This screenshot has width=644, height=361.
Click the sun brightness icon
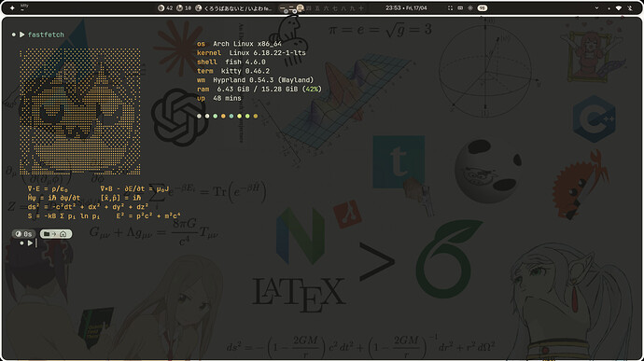[470, 7]
